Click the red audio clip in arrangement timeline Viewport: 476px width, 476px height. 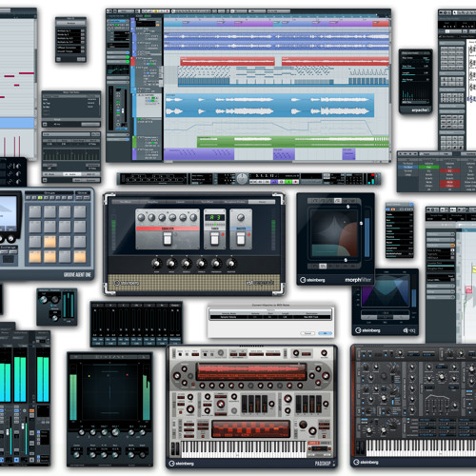(x=228, y=61)
